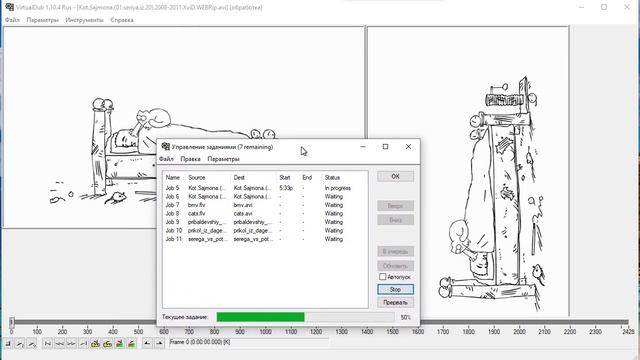Jump to start with the toolbar icon
The width and height of the screenshot is (640, 360).
tap(47, 344)
